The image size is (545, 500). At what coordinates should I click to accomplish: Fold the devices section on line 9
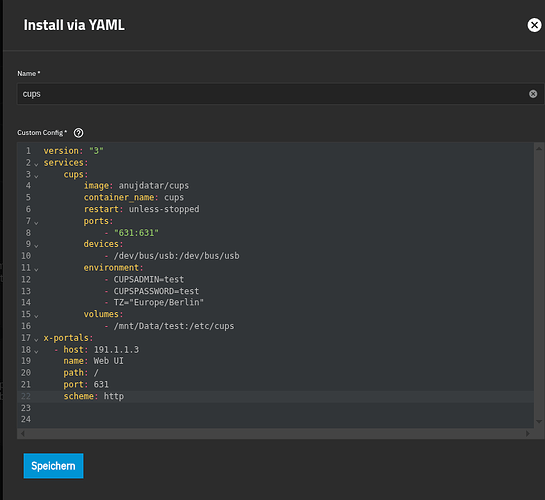[36, 246]
